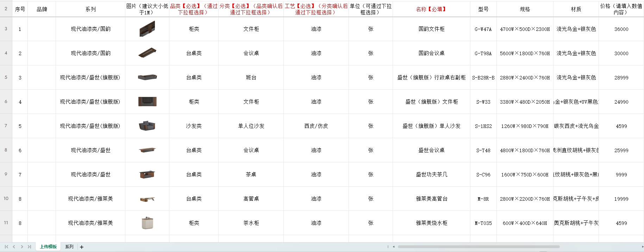Select the 盛世单人沙发 armchair picture

(x=147, y=126)
